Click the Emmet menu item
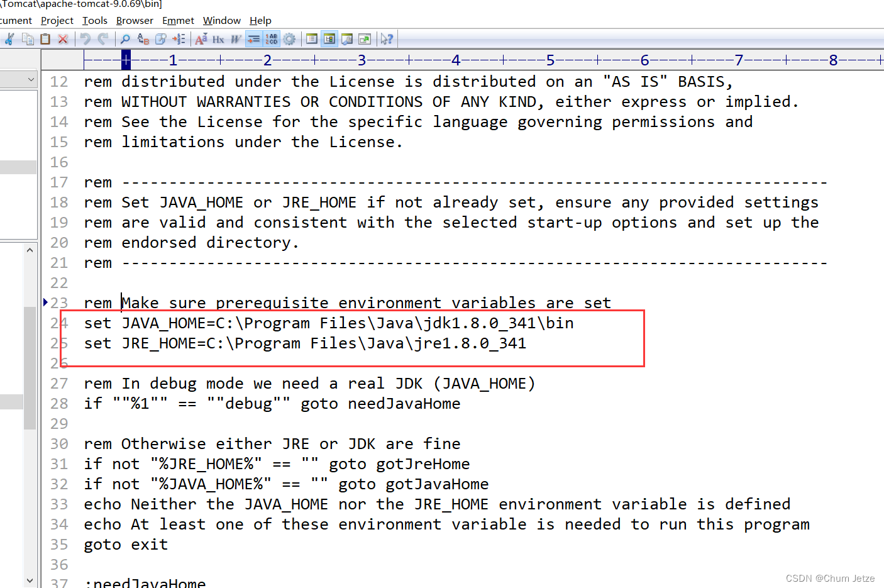The image size is (884, 588). pyautogui.click(x=178, y=20)
